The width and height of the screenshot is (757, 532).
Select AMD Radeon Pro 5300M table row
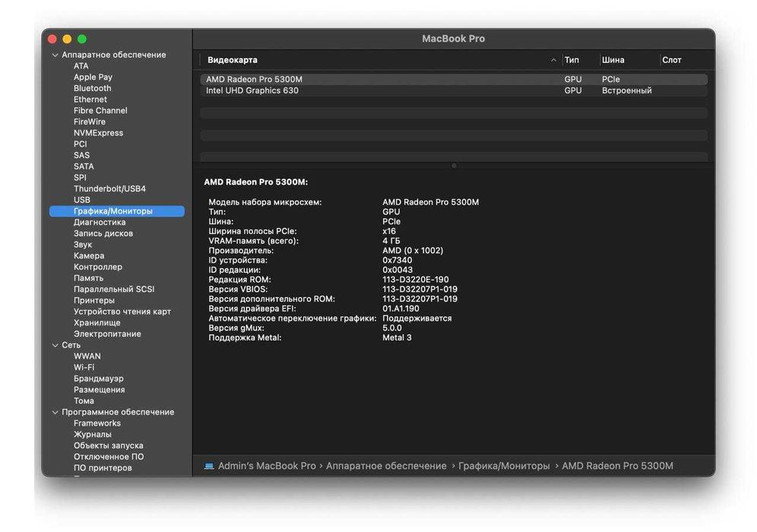tap(454, 79)
